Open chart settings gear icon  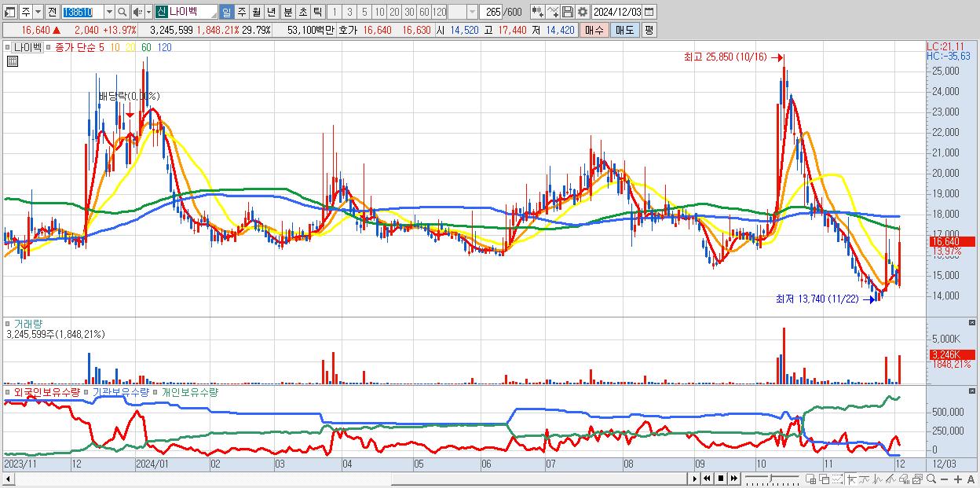(583, 12)
